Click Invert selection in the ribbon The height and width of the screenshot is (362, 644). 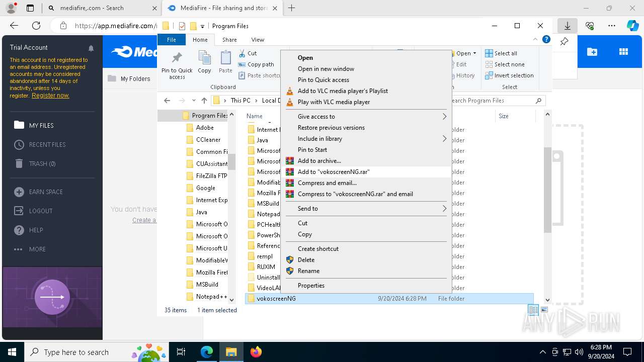(509, 75)
